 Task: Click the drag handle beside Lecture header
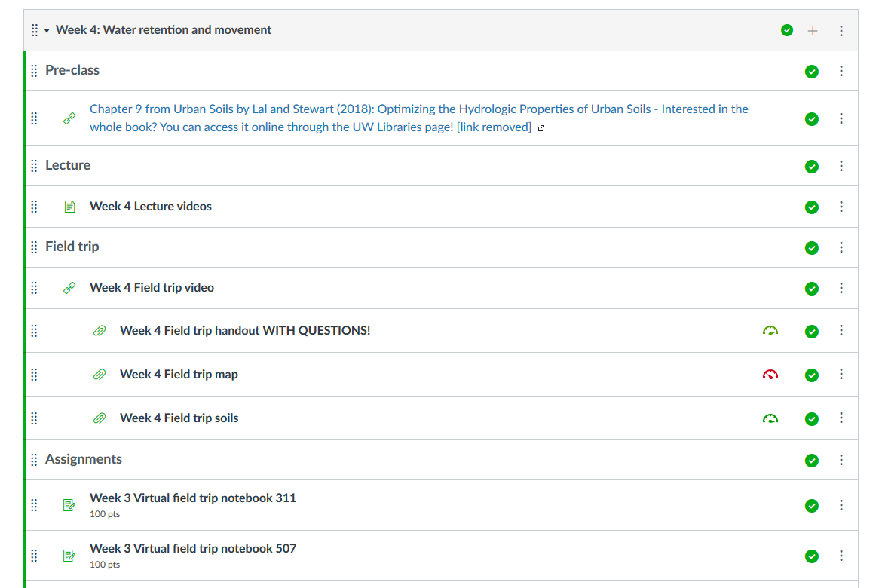(35, 166)
